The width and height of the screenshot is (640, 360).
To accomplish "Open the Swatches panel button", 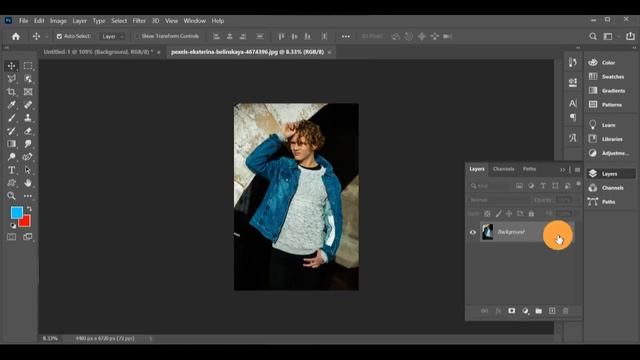I will pos(607,77).
